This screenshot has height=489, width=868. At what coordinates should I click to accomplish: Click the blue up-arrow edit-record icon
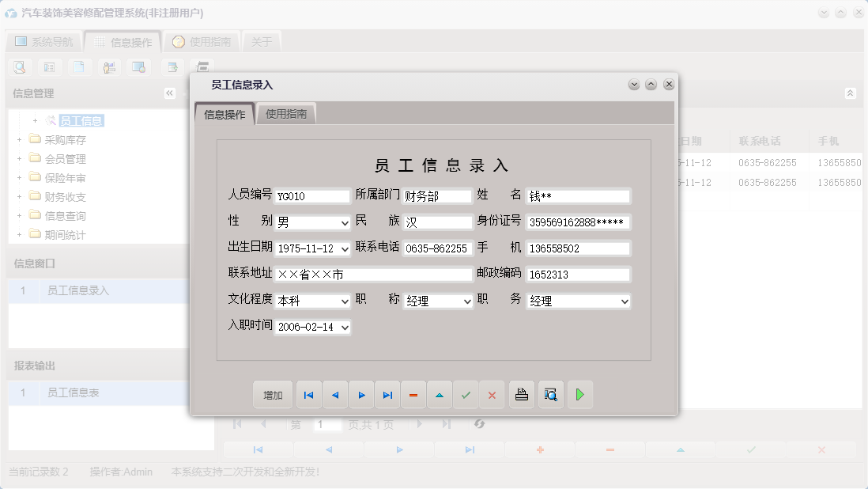click(x=440, y=394)
